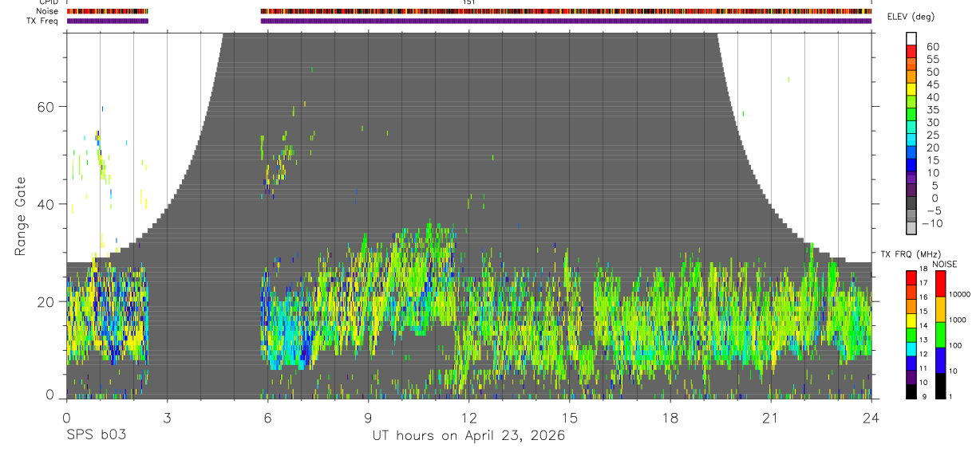This screenshot has height=452, width=980.
Task: Click the white top box of ELEV colorbar
Action: point(912,38)
